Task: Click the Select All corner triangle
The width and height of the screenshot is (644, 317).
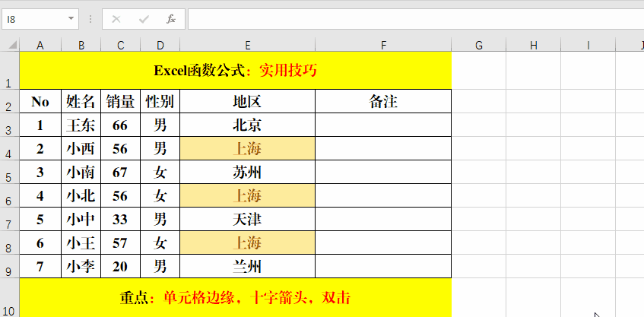Action: [x=13, y=44]
